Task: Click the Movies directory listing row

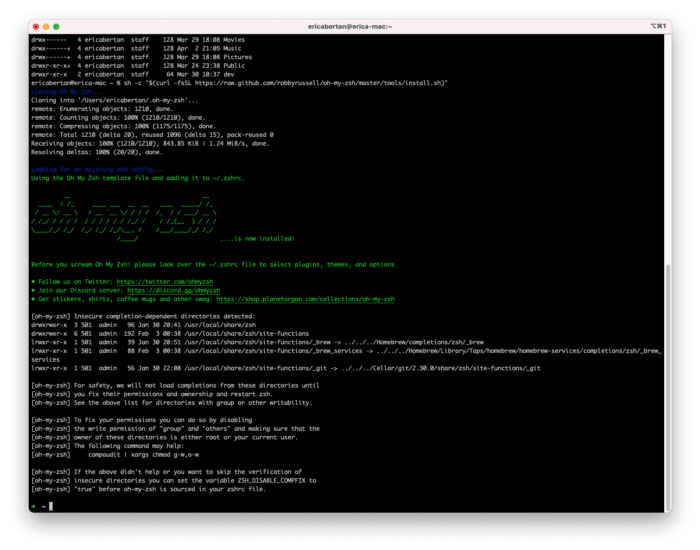Action: click(x=138, y=40)
